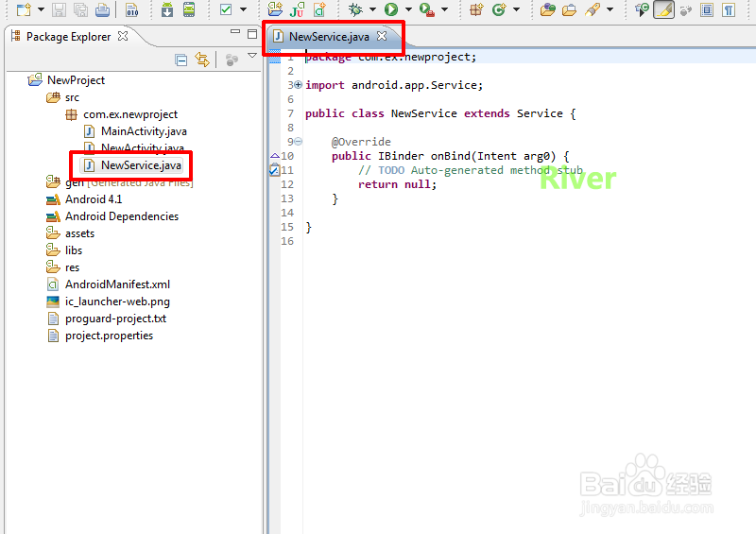Minimize the Package Explorer panel
Image resolution: width=756 pixels, height=534 pixels.
click(x=235, y=32)
